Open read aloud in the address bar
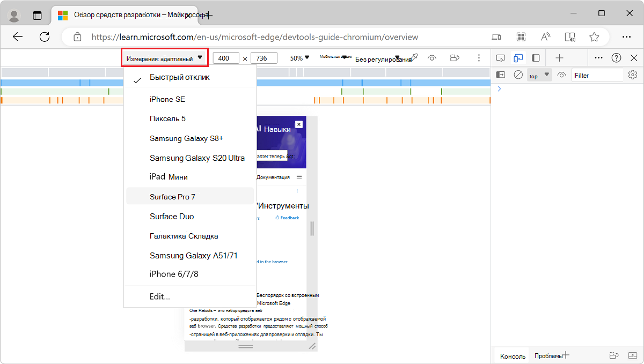Screen dimensions: 644x364 tap(545, 37)
